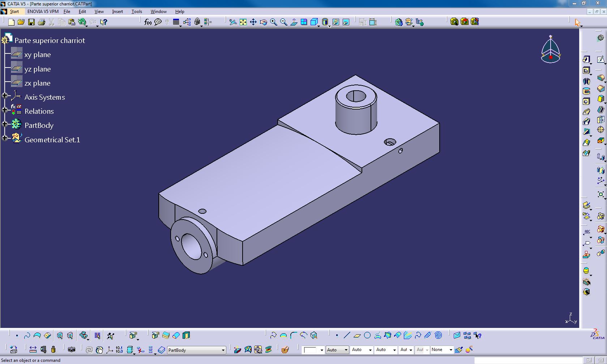Select the Relations tree label
Viewport: 607px width, 364px height.
pos(39,111)
